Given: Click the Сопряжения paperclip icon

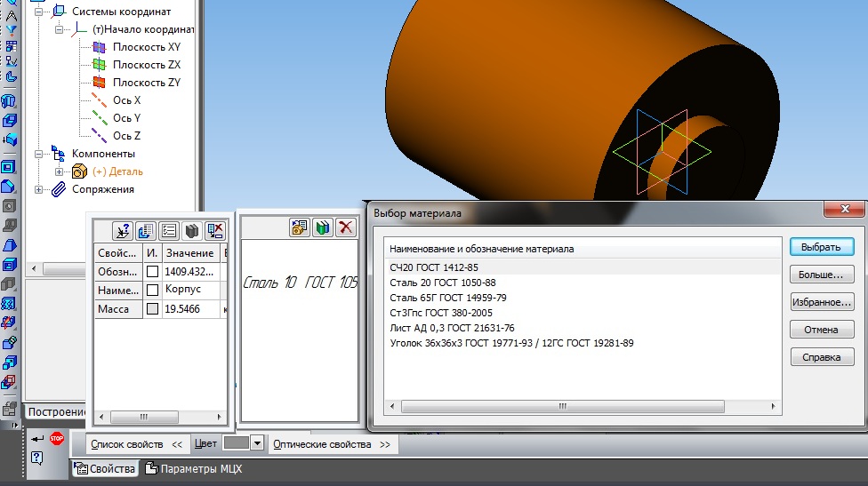Looking at the screenshot, I should pos(59,189).
